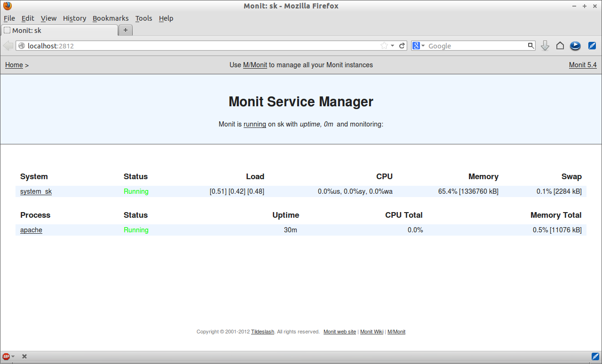Open the system_sk service link
This screenshot has width=602, height=364.
click(x=36, y=191)
